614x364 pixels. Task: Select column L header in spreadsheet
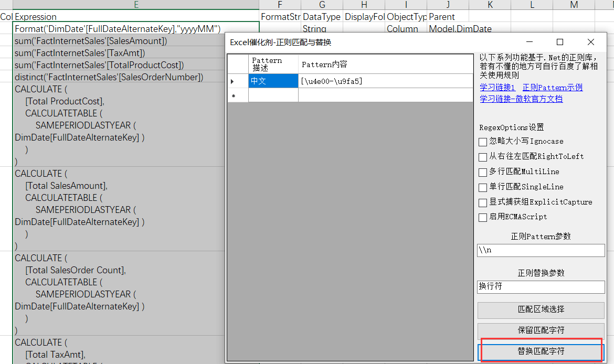[532, 5]
